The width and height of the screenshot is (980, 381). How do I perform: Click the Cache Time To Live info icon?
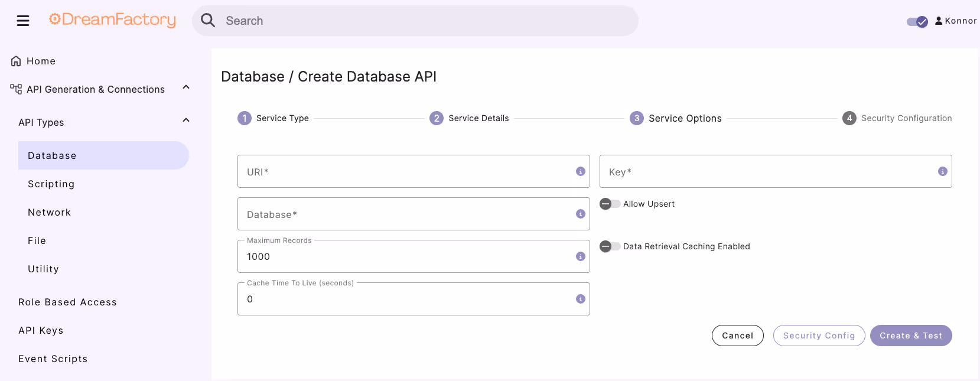[x=581, y=299]
